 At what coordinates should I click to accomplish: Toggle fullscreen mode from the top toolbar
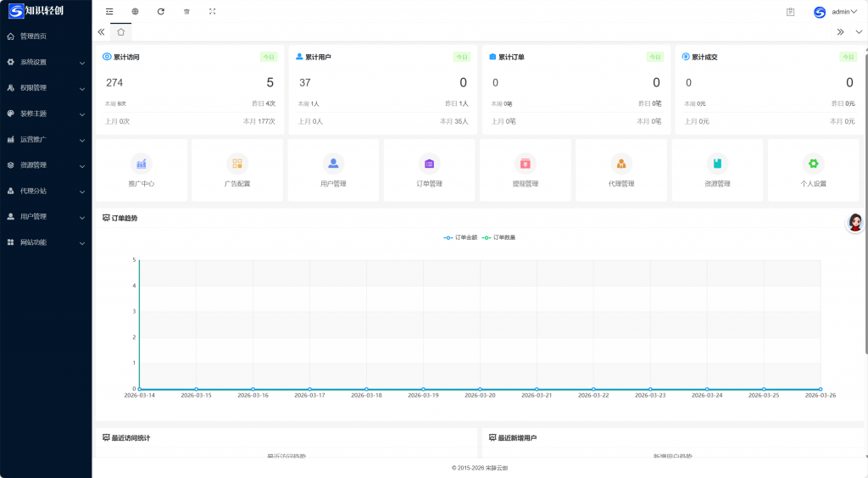coord(212,12)
